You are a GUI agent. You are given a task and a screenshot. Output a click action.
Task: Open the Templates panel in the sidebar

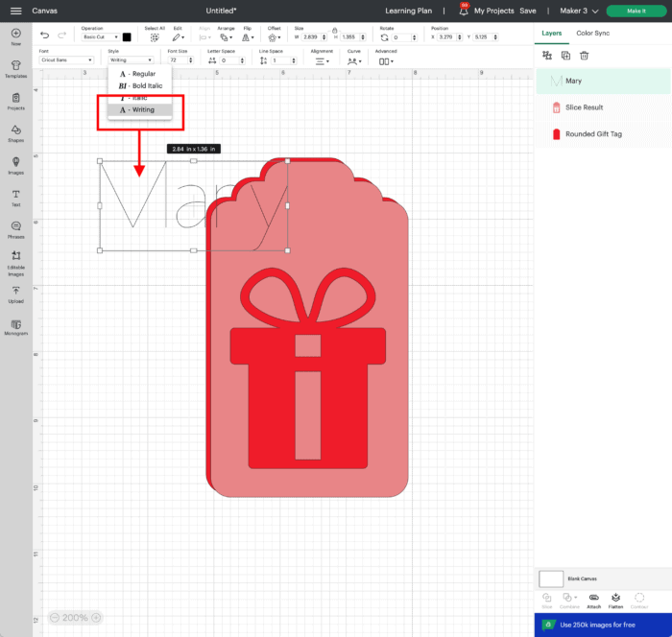click(16, 68)
